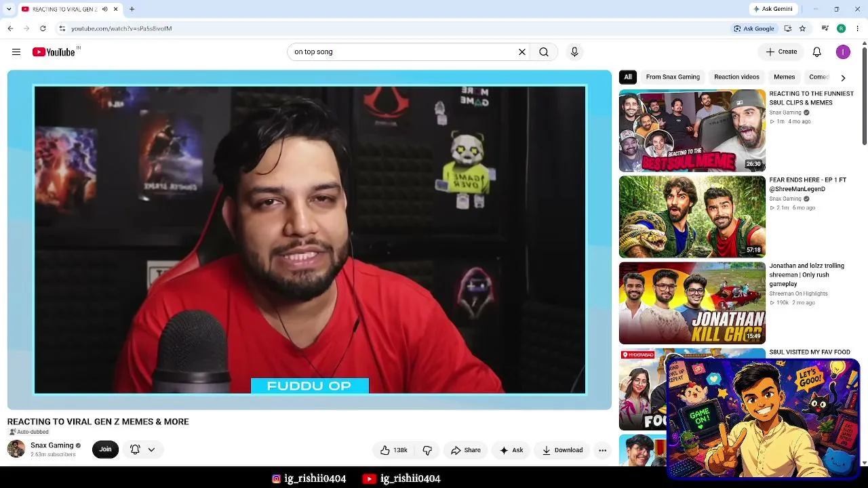Open the tab search dropdown arrow

[9, 9]
